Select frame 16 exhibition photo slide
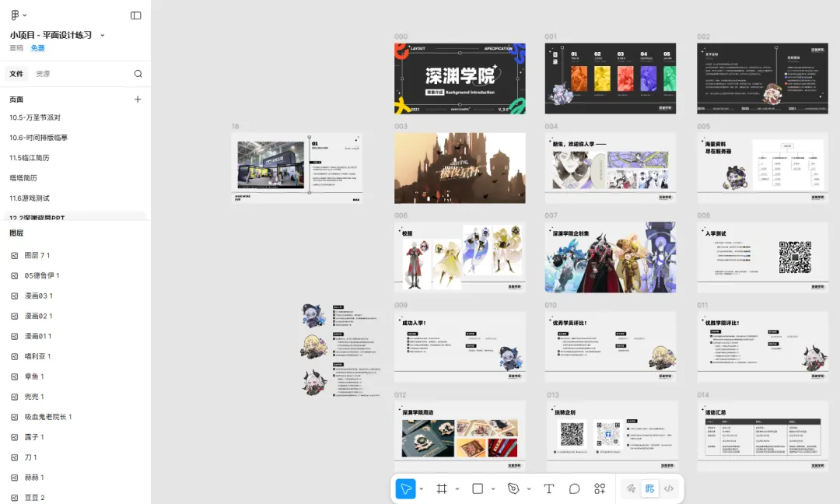The height and width of the screenshot is (504, 840). point(297,168)
